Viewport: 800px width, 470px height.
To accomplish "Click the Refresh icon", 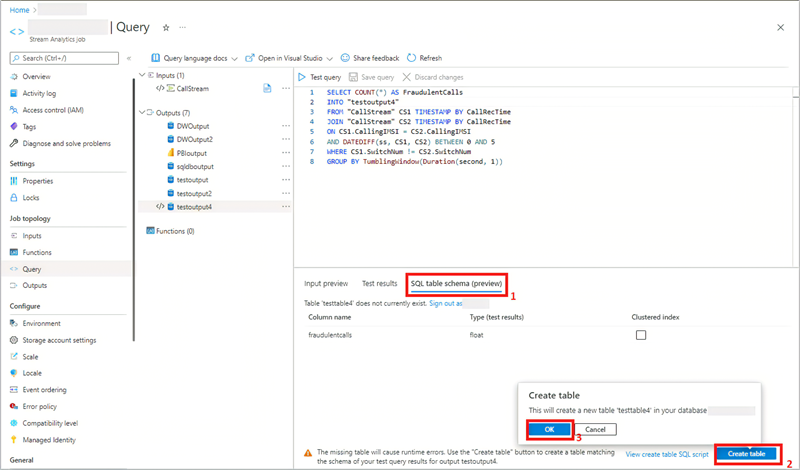I will pyautogui.click(x=411, y=58).
